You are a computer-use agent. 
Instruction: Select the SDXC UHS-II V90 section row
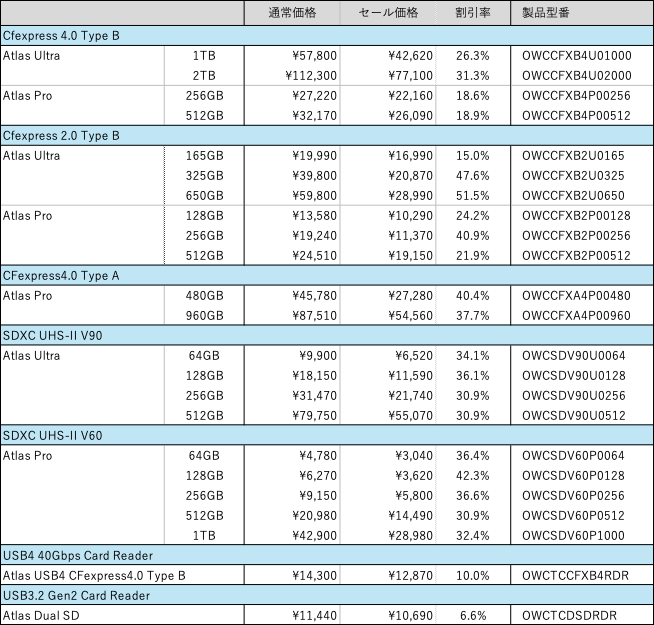(x=327, y=336)
